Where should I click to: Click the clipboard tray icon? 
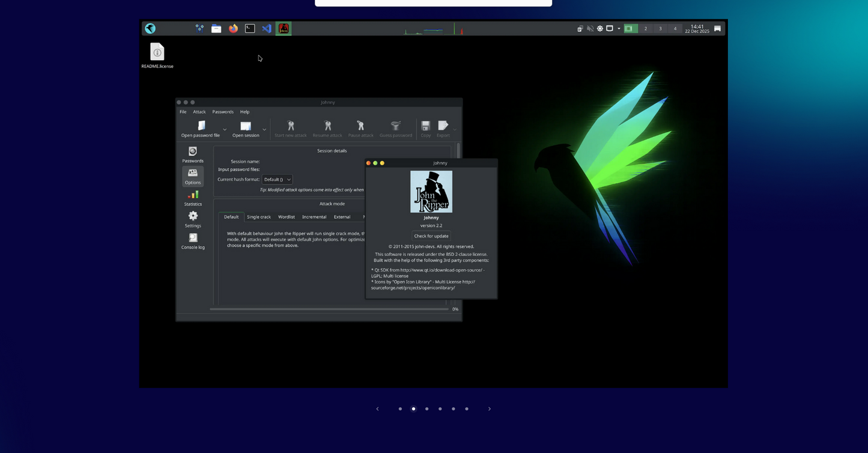point(580,28)
